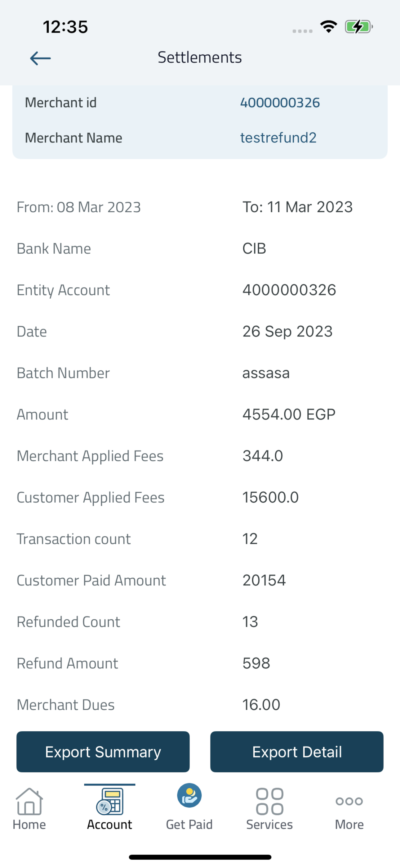Viewport: 400px width, 868px height.
Task: Open the Services grid icon
Action: point(269,801)
